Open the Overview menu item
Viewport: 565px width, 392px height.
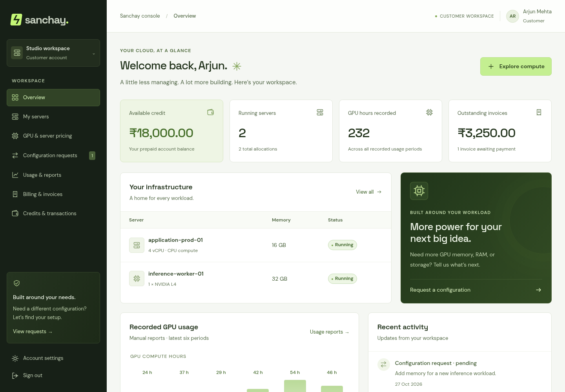[53, 98]
